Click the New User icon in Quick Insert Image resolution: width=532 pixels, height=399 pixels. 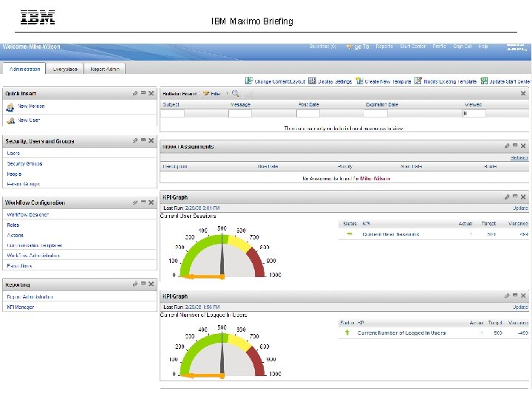10,120
